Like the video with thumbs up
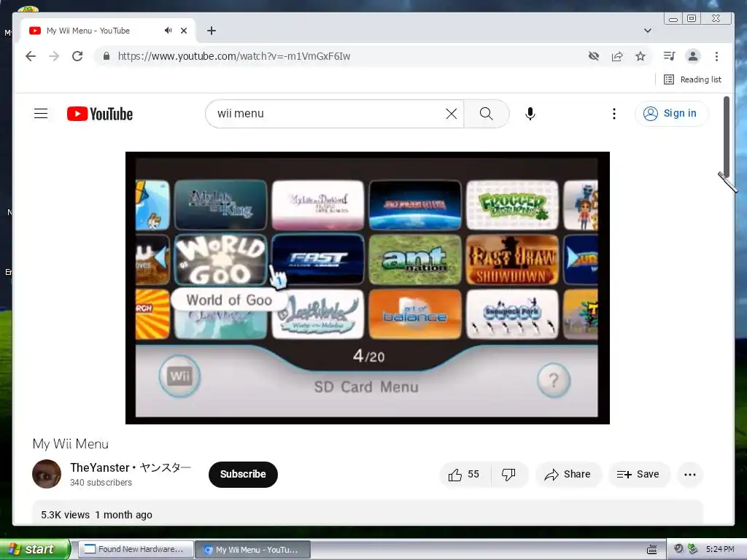Screen dimensions: 747x560 pyautogui.click(x=464, y=474)
